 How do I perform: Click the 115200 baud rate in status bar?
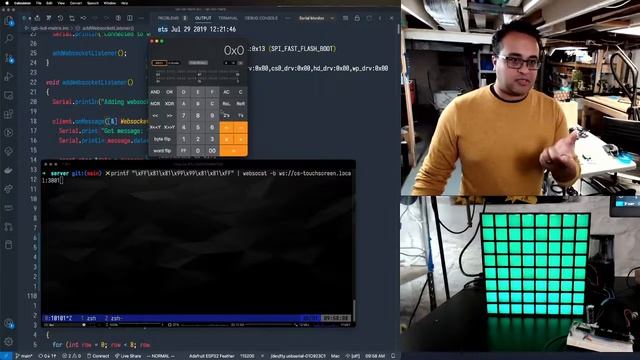pos(247,356)
